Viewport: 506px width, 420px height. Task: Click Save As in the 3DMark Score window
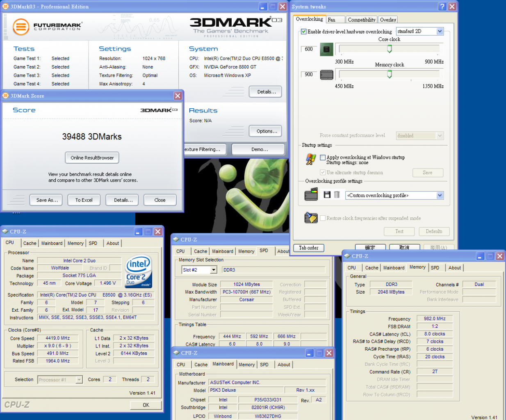click(46, 200)
